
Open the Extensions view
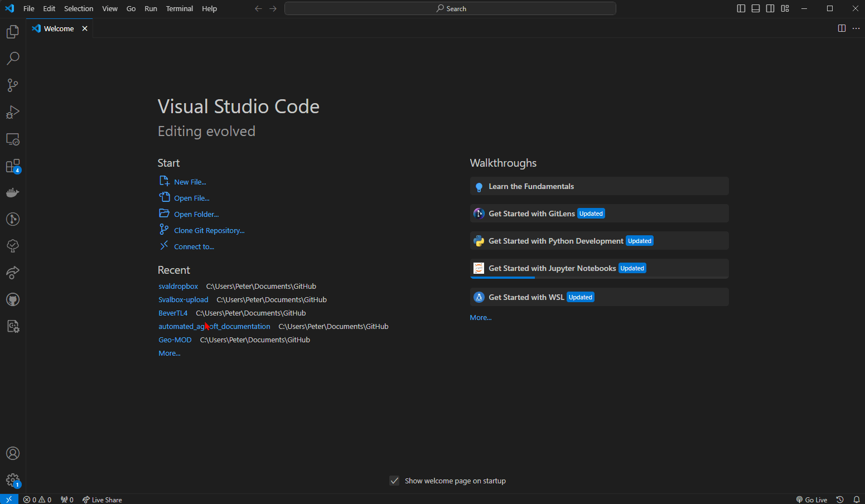[13, 166]
